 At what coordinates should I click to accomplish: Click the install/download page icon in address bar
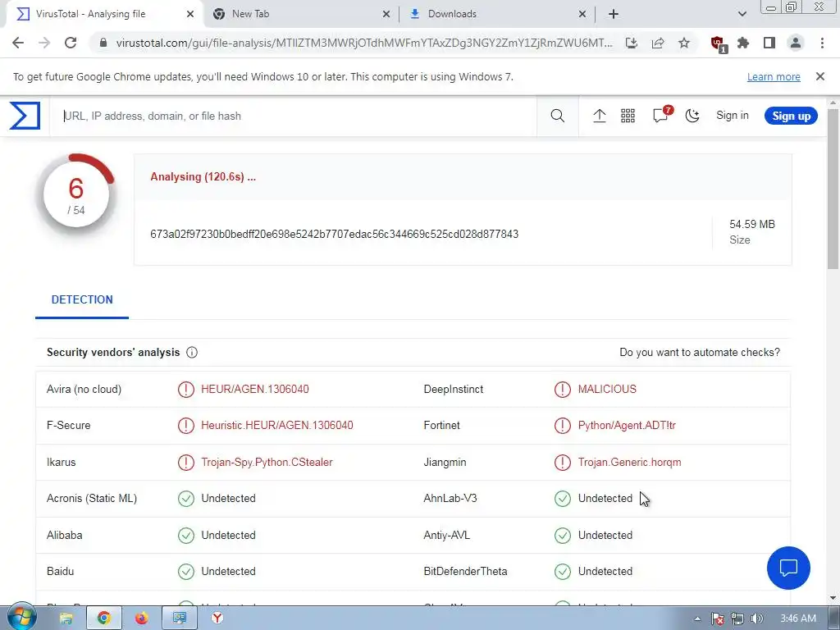632,43
